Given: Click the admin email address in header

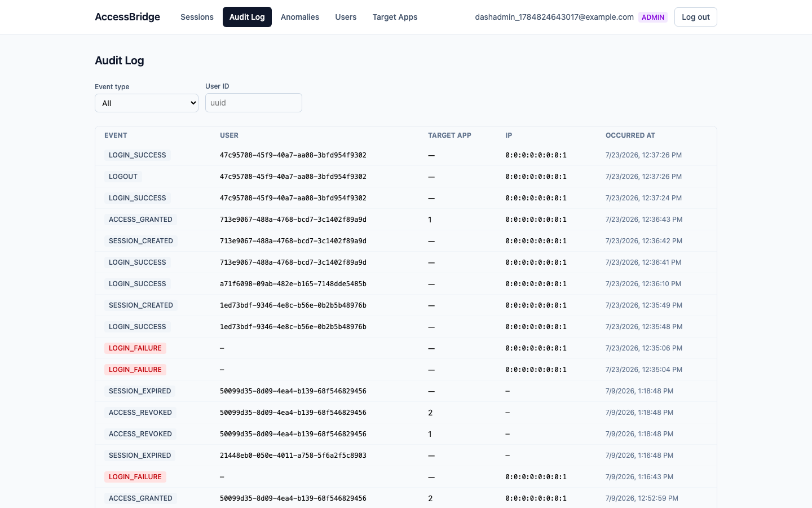Looking at the screenshot, I should pos(554,17).
